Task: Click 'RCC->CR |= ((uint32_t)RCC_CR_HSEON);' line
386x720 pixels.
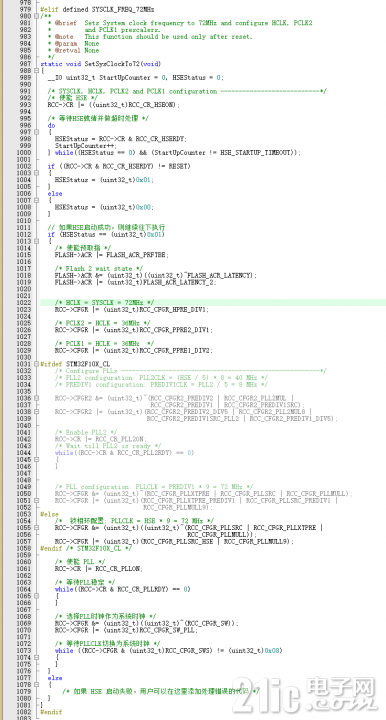Action: point(114,105)
